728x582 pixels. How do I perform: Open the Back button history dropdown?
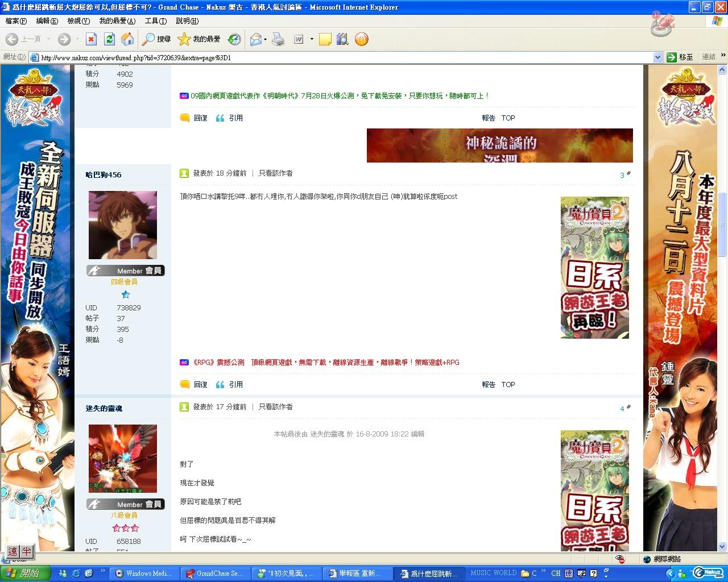coord(49,39)
